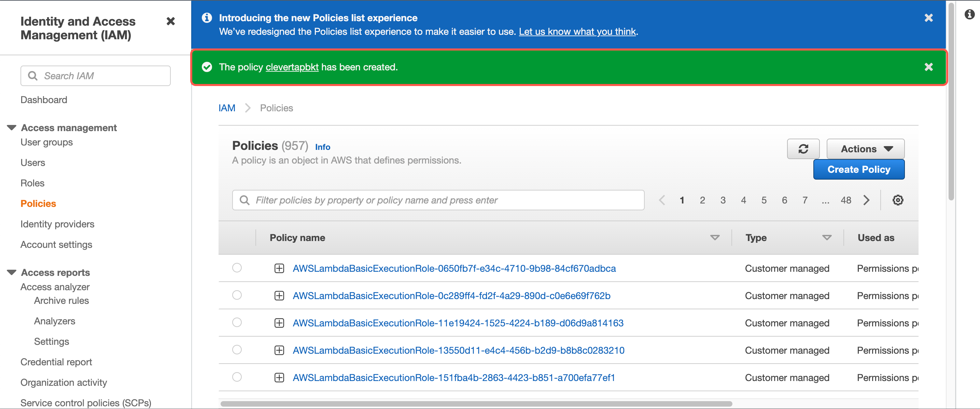This screenshot has width=980, height=409.
Task: Sort by Type column arrow
Action: click(827, 238)
